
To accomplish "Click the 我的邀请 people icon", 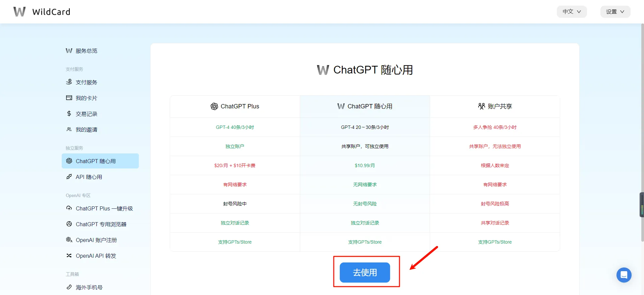I will pos(69,129).
